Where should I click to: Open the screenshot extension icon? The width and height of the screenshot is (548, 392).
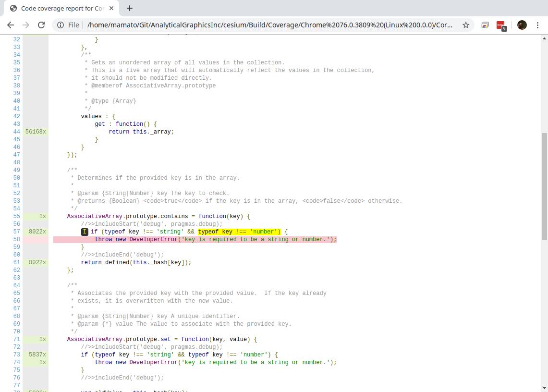pyautogui.click(x=485, y=25)
